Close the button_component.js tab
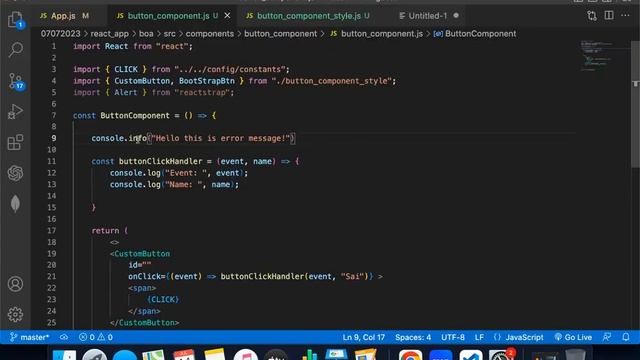The height and width of the screenshot is (360, 640). (227, 16)
